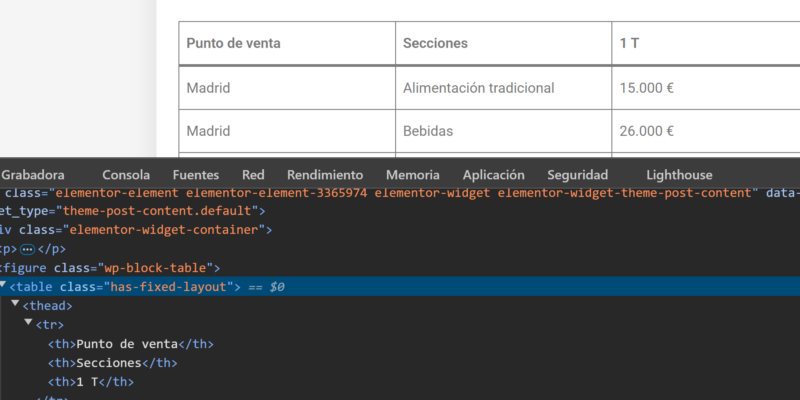Collapse the table has-fixed-layout node arrow
The width and height of the screenshot is (800, 400).
click(4, 286)
